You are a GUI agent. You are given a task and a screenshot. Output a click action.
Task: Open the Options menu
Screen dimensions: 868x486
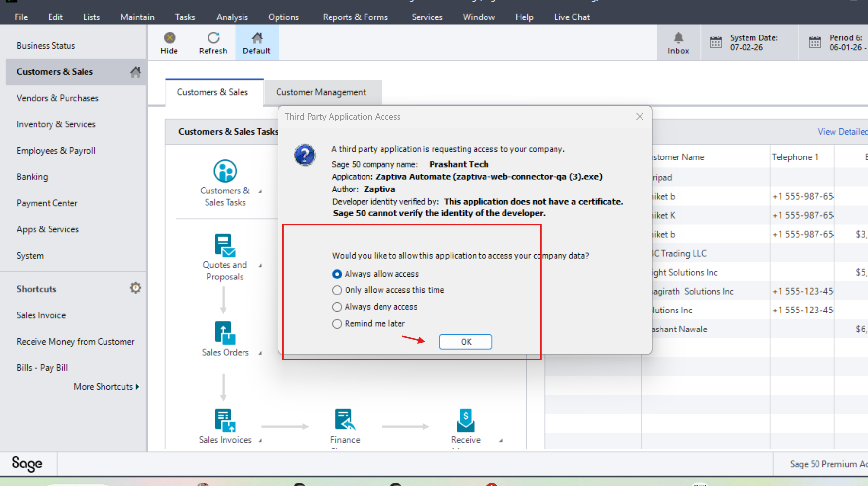click(x=284, y=17)
